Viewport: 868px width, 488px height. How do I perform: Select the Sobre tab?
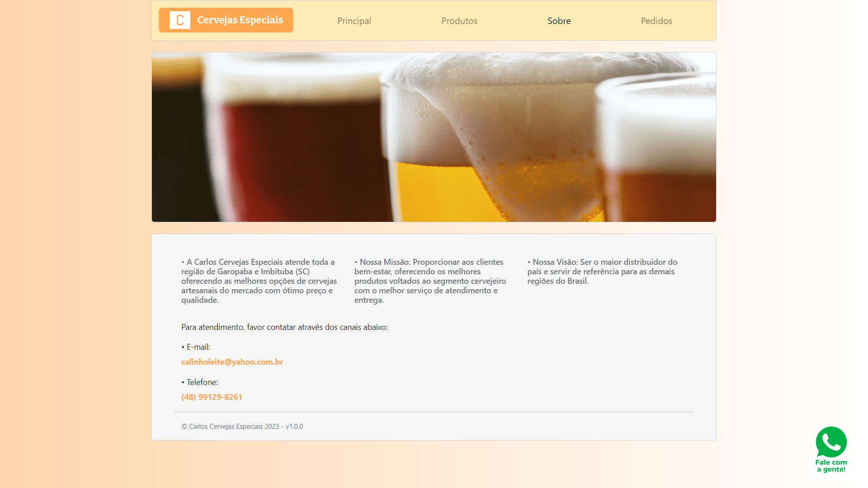pyautogui.click(x=559, y=21)
